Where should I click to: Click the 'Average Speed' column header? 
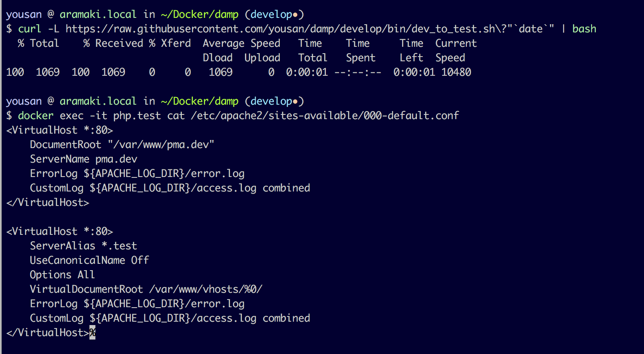pos(241,43)
